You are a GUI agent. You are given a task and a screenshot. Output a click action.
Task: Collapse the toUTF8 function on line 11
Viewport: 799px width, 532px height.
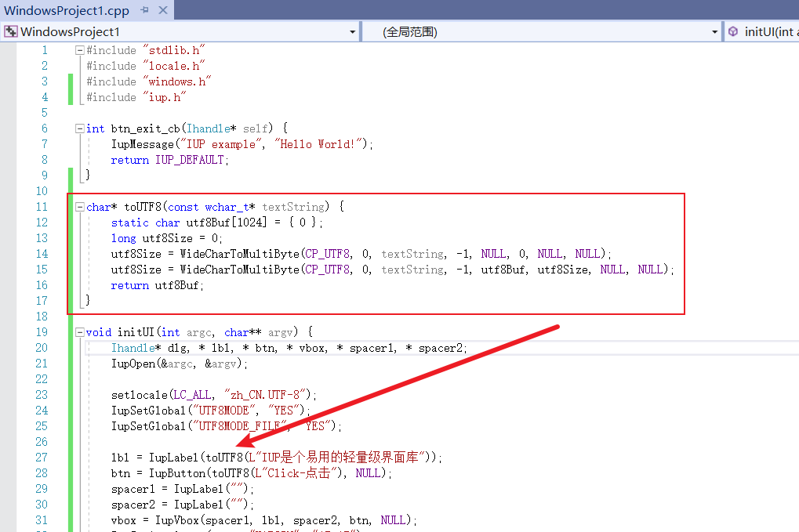(x=79, y=207)
